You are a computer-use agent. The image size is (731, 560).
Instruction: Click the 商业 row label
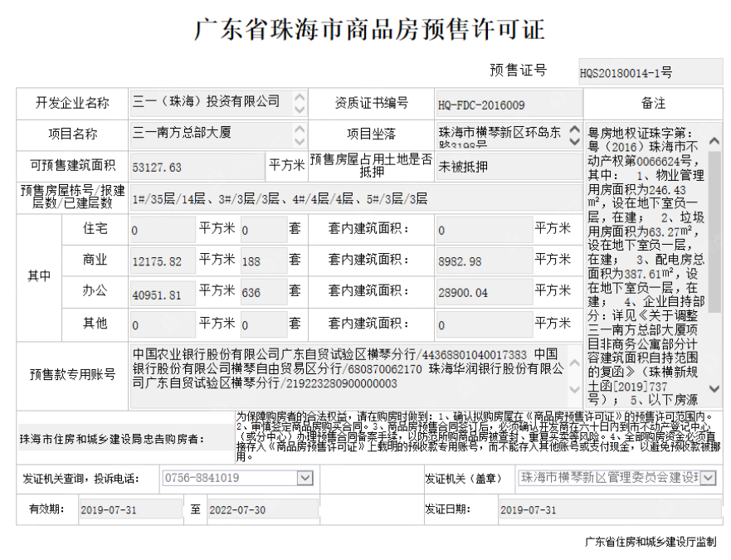(x=95, y=260)
